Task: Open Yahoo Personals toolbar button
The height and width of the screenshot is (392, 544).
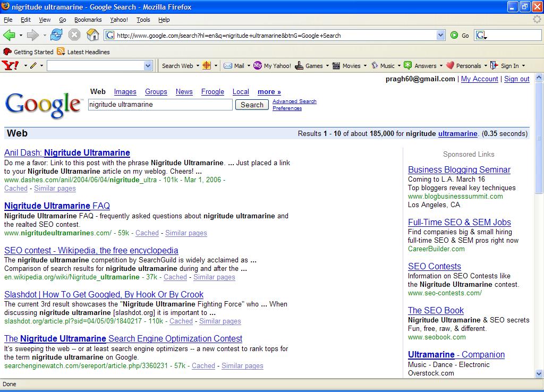Action: point(464,65)
